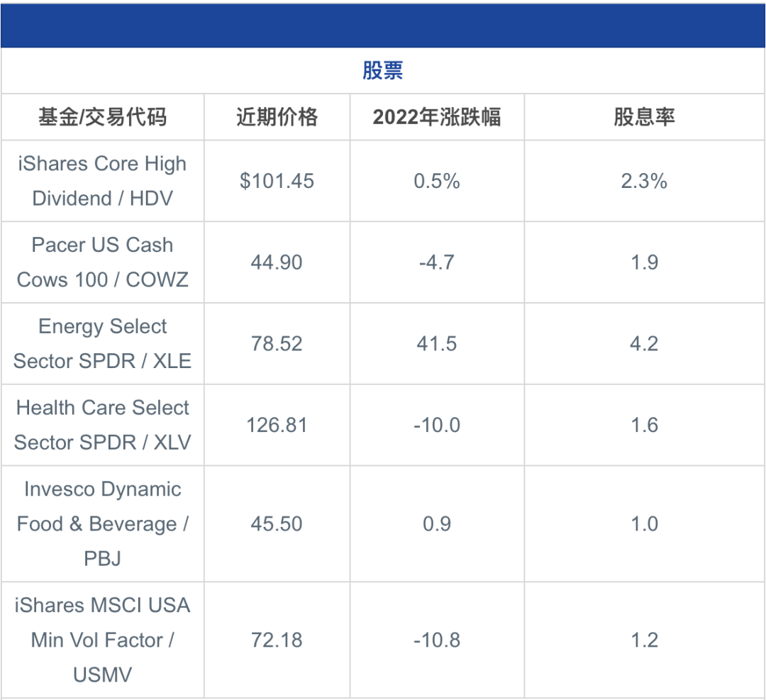Image resolution: width=766 pixels, height=700 pixels.
Task: Click the -4.7 change value
Action: pos(437,262)
